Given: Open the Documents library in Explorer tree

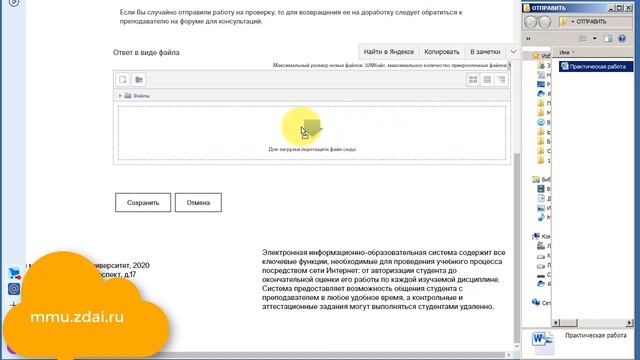Looking at the screenshot, I should (x=544, y=198).
